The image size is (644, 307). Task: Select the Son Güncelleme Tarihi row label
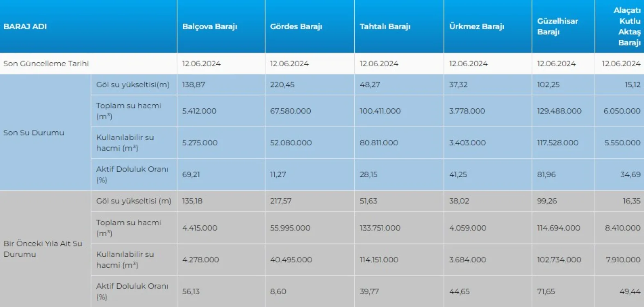(46, 63)
